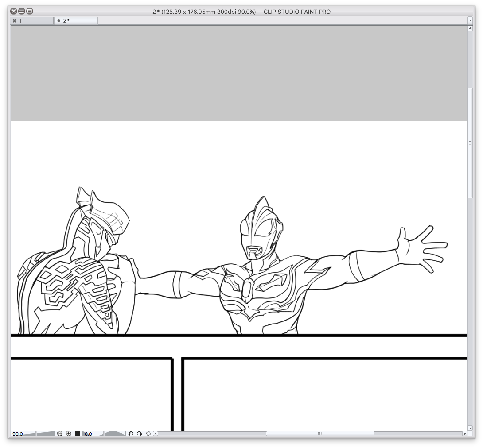Click the vertical scrollbar thumb
Screen dimensions: 483x448
470,143
